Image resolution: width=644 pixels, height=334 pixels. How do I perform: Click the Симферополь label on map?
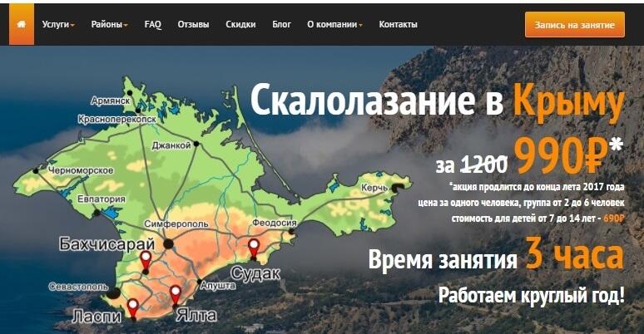(176, 224)
